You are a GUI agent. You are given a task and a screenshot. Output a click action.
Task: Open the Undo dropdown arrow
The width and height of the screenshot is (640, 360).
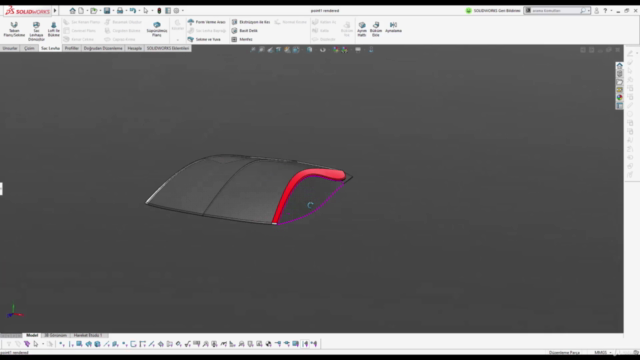pyautogui.click(x=139, y=11)
